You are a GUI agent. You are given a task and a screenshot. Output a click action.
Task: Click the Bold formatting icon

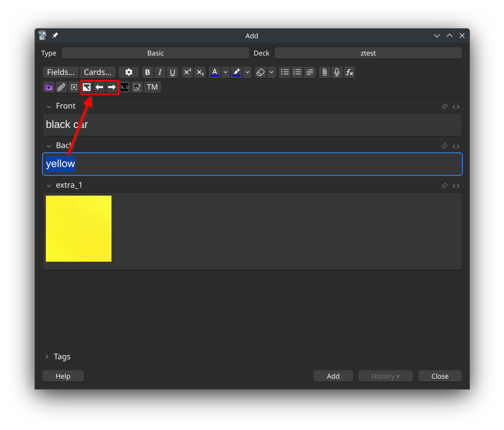pyautogui.click(x=147, y=72)
